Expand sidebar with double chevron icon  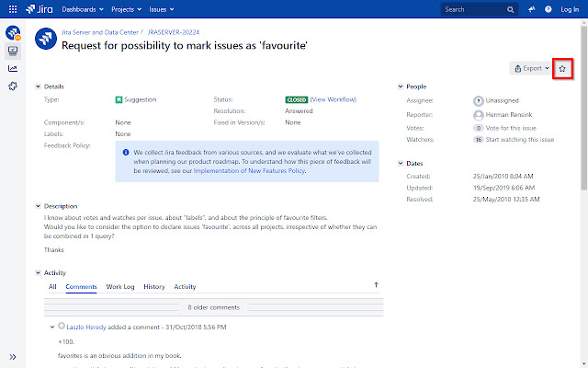pyautogui.click(x=13, y=357)
